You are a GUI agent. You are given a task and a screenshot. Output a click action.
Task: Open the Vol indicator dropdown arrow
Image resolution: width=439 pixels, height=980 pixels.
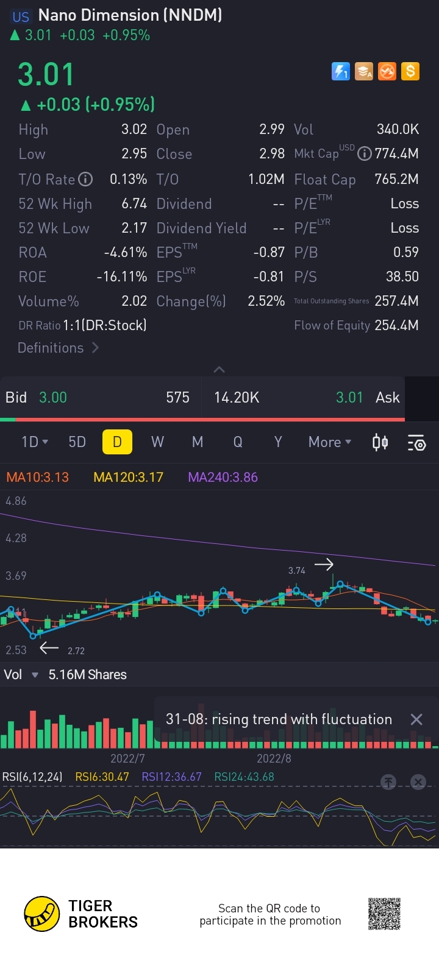click(x=35, y=675)
